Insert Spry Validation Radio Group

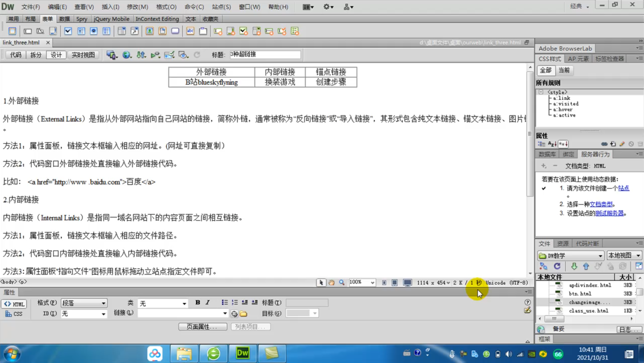click(294, 31)
